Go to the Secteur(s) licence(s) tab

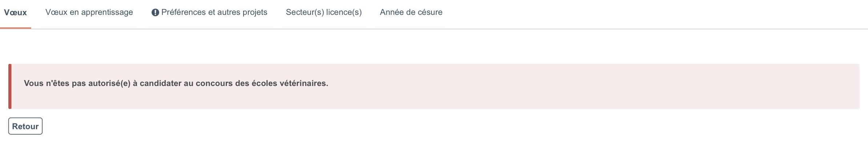pos(324,12)
